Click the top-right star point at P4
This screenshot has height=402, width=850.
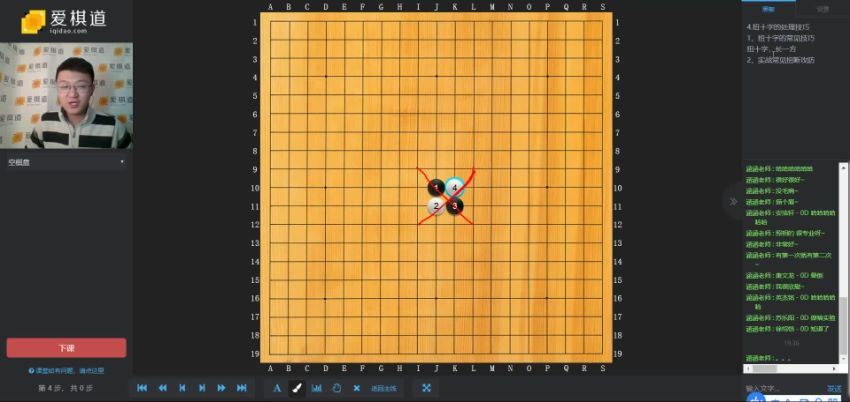(x=547, y=76)
